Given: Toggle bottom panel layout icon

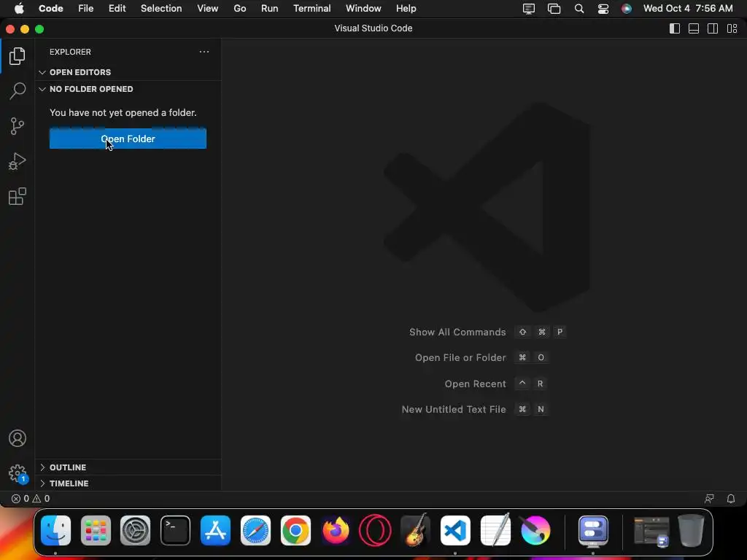Looking at the screenshot, I should [694, 28].
